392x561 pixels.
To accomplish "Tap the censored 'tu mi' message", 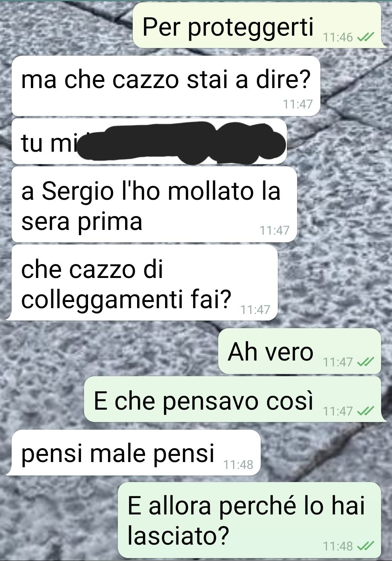I will coord(149,141).
